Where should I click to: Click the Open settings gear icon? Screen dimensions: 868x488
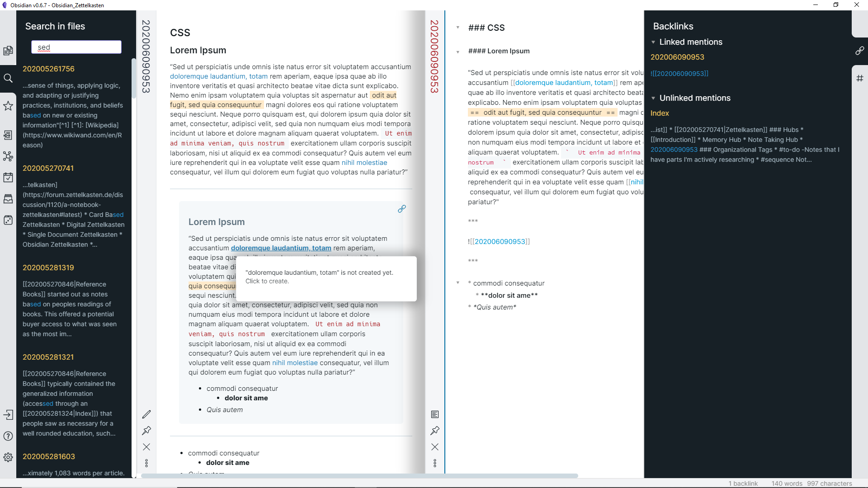8,458
